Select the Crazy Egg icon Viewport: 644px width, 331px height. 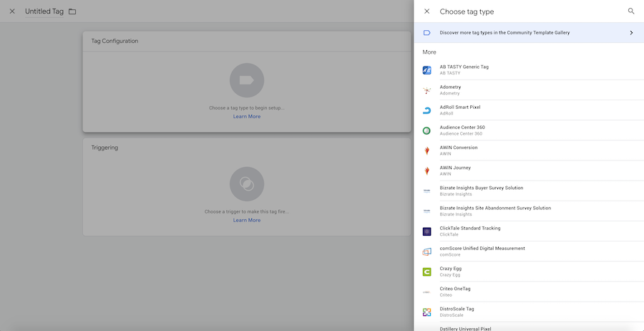pos(426,272)
